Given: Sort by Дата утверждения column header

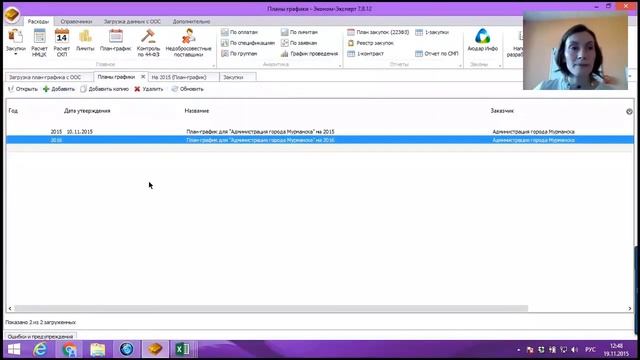Looking at the screenshot, I should [x=87, y=111].
